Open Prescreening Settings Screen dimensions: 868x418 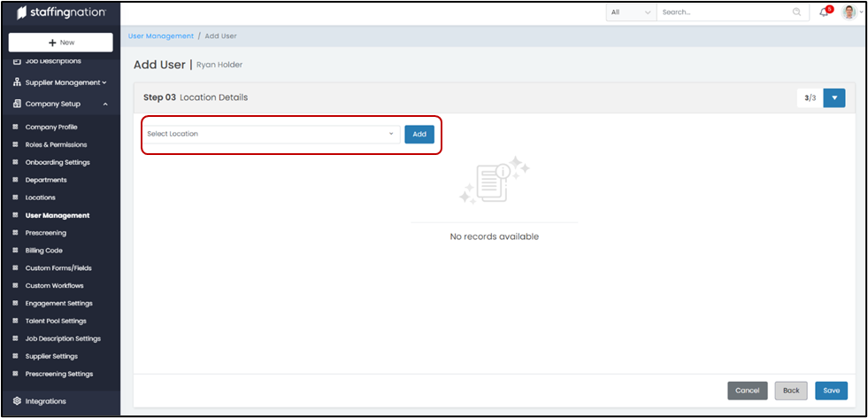(x=59, y=374)
